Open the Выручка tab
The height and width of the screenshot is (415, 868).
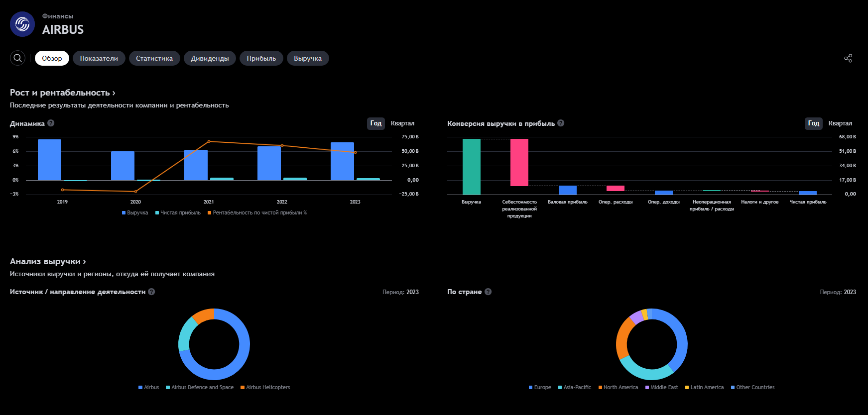(x=308, y=58)
